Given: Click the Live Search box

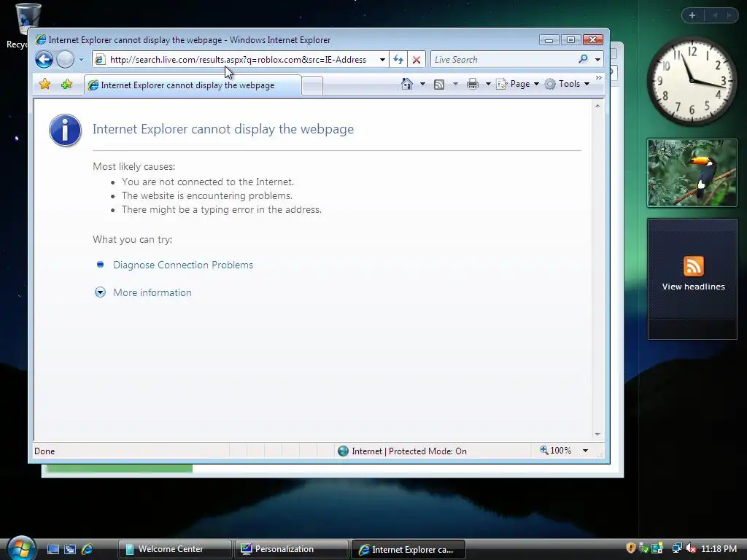Looking at the screenshot, I should coord(503,60).
